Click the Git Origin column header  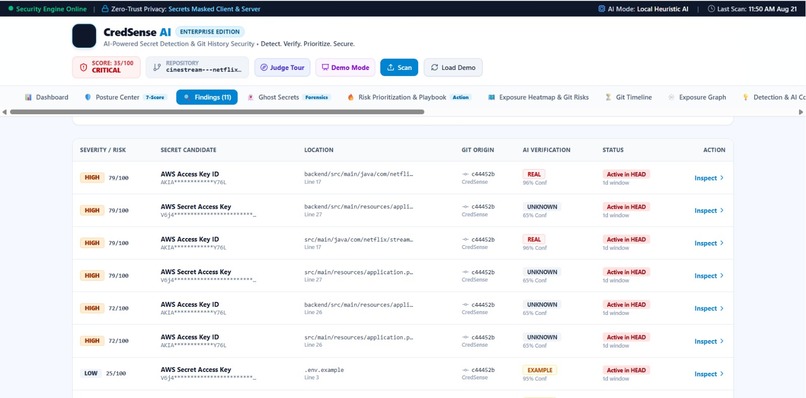tap(478, 150)
